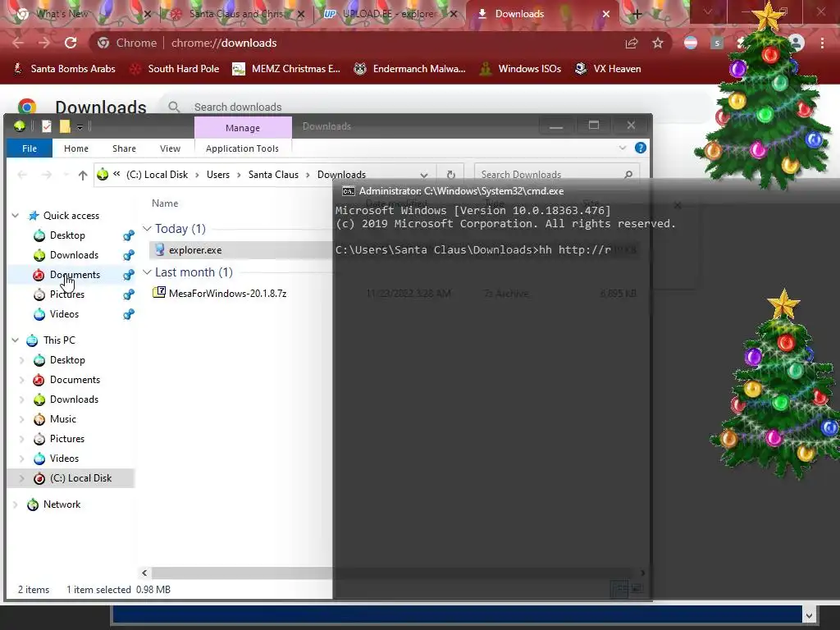
Task: Select Network in the navigation pane
Action: (x=62, y=504)
